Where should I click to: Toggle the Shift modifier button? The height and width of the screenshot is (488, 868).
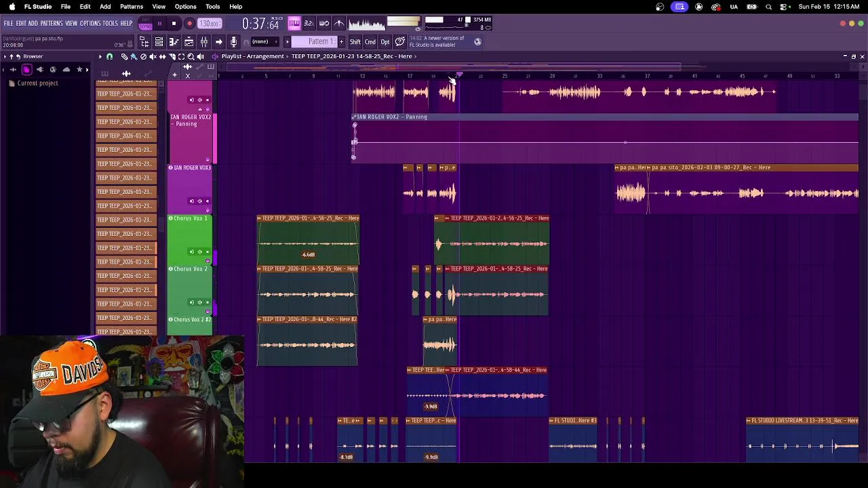[355, 42]
